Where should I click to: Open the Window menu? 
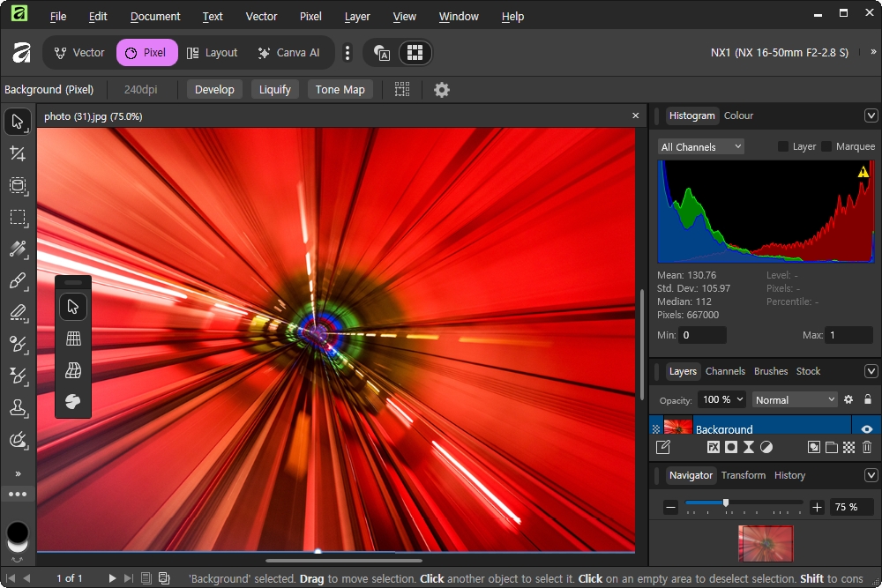459,16
